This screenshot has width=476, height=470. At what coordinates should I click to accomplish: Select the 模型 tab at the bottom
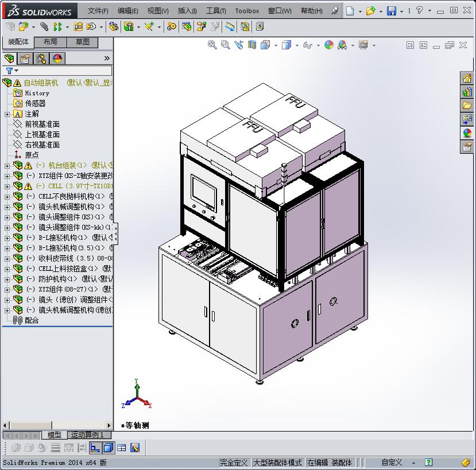click(55, 435)
